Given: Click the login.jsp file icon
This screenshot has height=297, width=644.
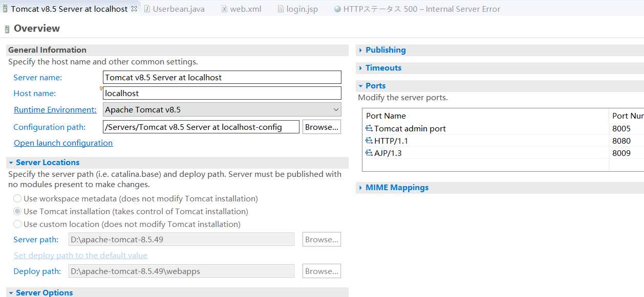Looking at the screenshot, I should coord(281,9).
